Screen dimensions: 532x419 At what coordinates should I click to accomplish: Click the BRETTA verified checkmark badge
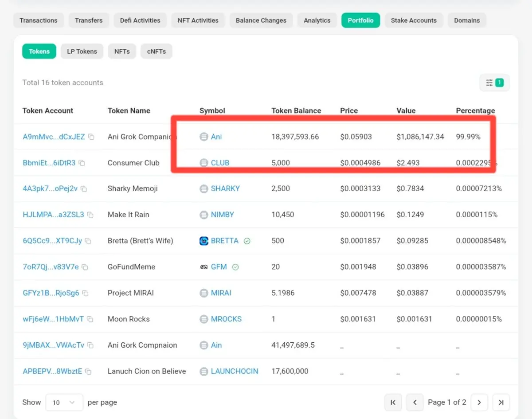[247, 241]
